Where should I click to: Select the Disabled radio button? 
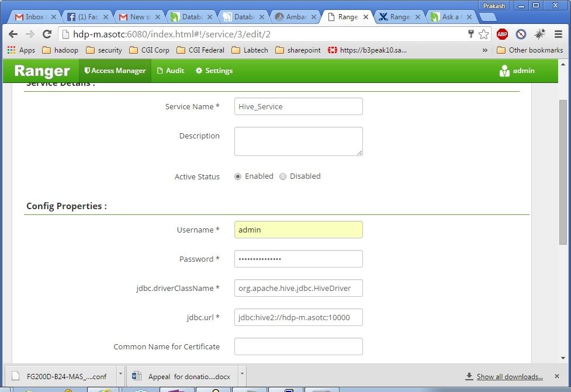click(282, 176)
